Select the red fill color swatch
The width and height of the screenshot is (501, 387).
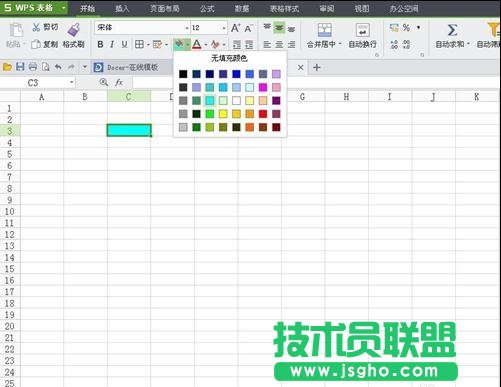click(263, 114)
